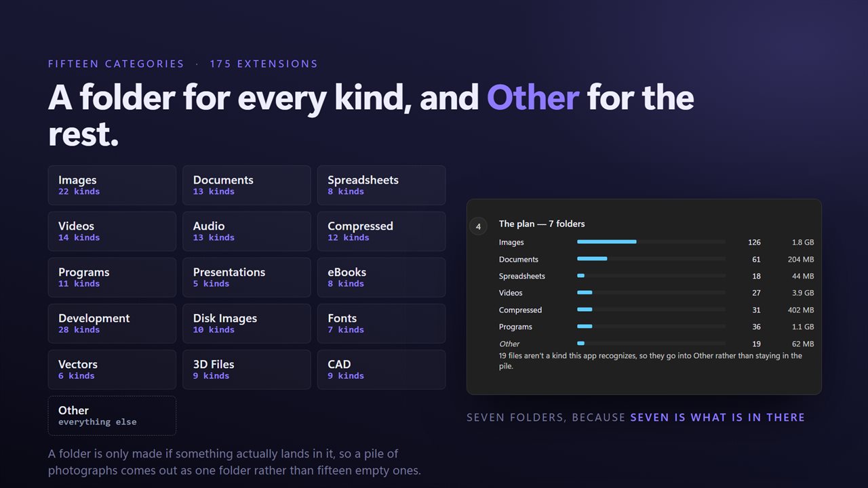Click the Images progress bar in plan

coord(651,242)
